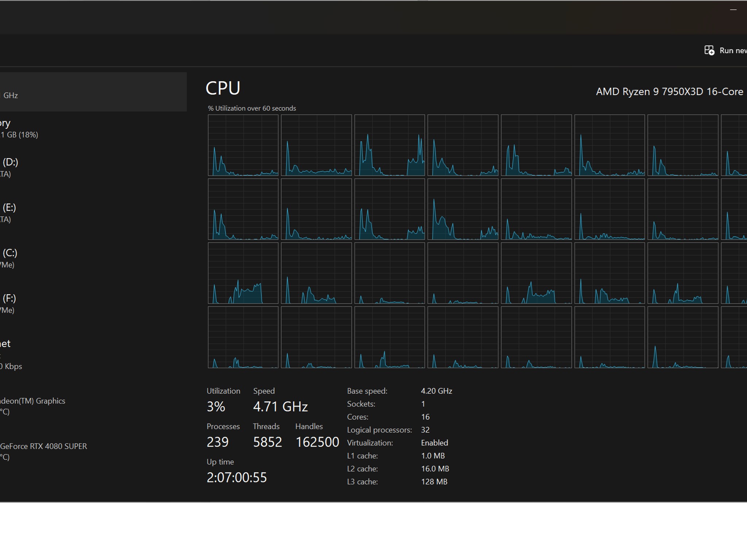The height and width of the screenshot is (560, 747).
Task: Click the 3% Utilization figure
Action: (216, 406)
